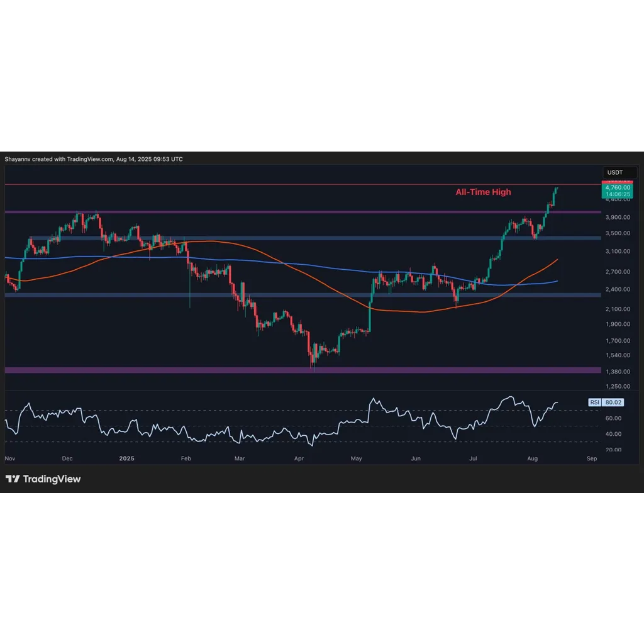
Task: Click the 3,500.00 price axis label
Action: click(618, 233)
